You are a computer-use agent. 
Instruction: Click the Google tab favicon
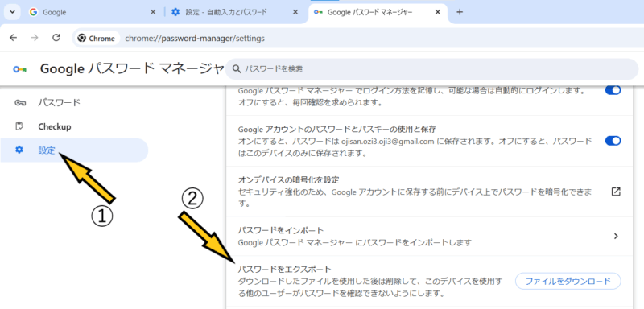tap(34, 12)
